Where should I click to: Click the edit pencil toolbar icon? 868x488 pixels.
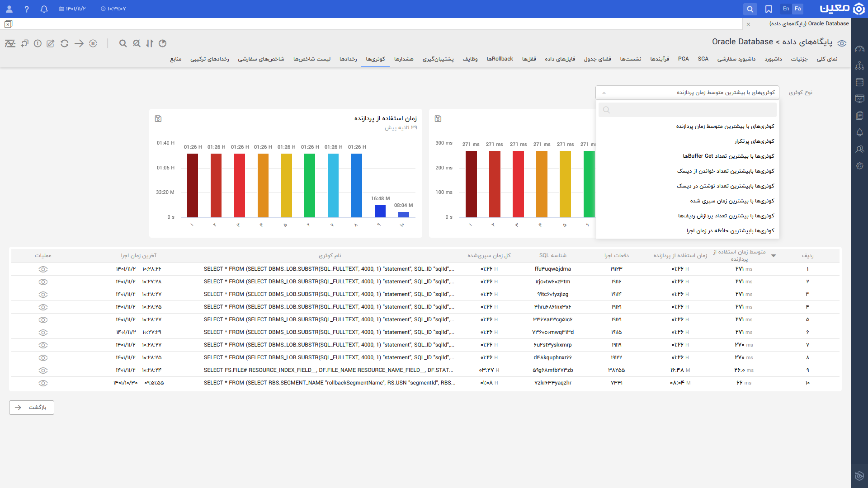[51, 43]
